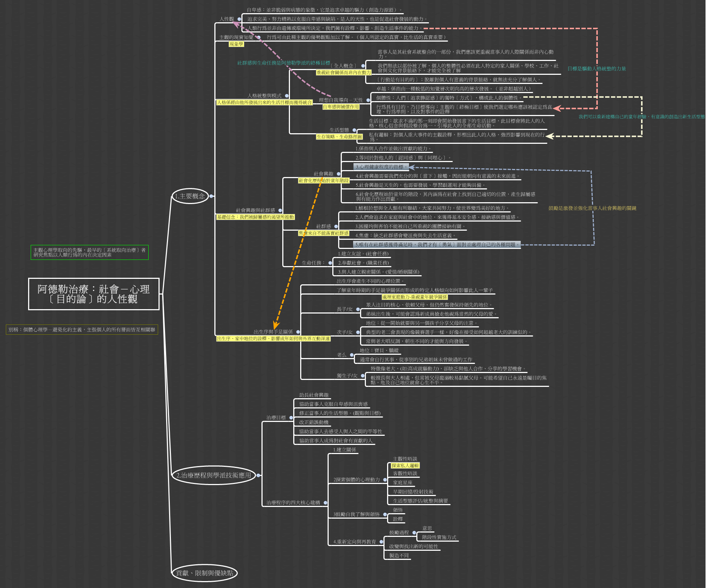Image resolution: width=711 pixels, height=588 pixels.
Task: Select green-bordered note 主觀心理學取向的先驅
Action: pos(89,253)
